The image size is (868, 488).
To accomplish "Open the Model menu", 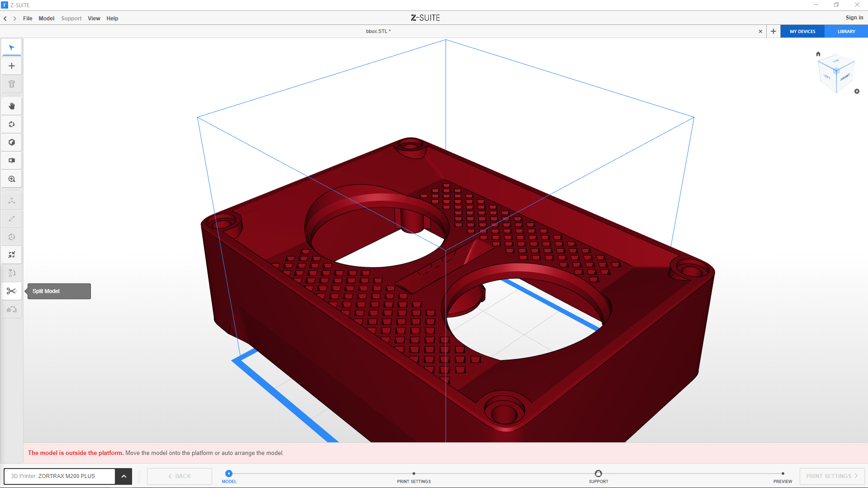I will coord(46,19).
